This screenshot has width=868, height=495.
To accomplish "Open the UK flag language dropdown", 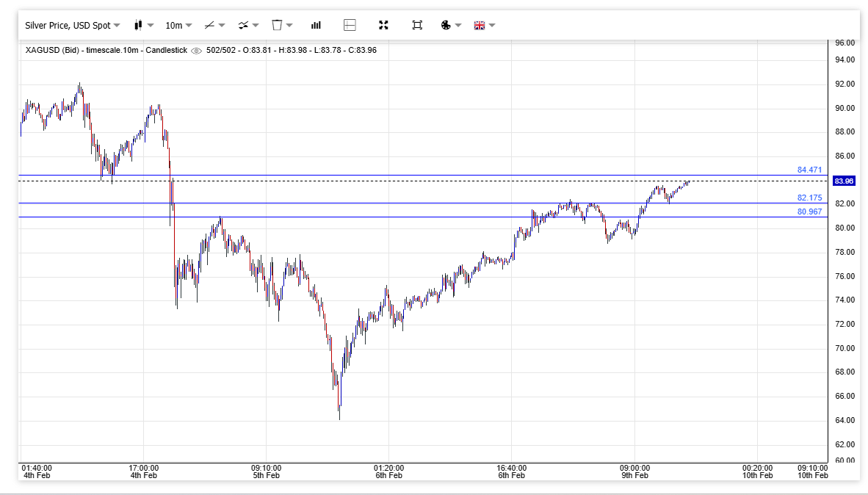I will 484,25.
